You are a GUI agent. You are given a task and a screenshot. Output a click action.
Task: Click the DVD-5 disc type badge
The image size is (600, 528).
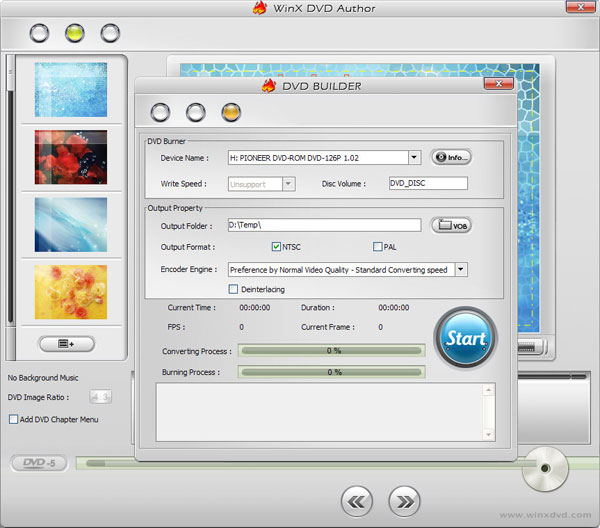point(40,464)
